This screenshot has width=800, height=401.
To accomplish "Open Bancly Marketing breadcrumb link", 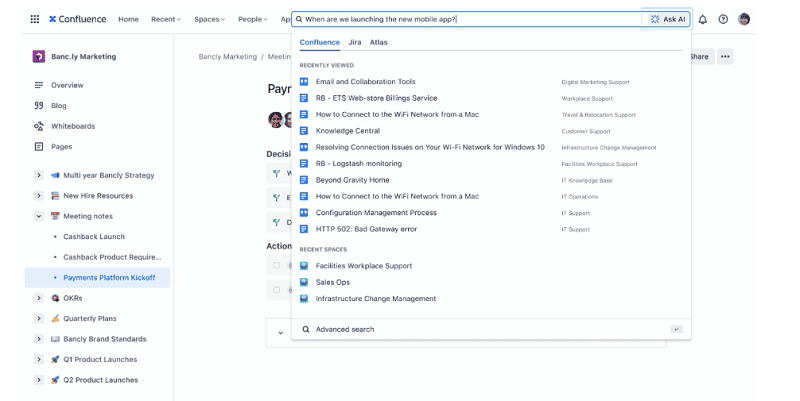I will pyautogui.click(x=228, y=57).
